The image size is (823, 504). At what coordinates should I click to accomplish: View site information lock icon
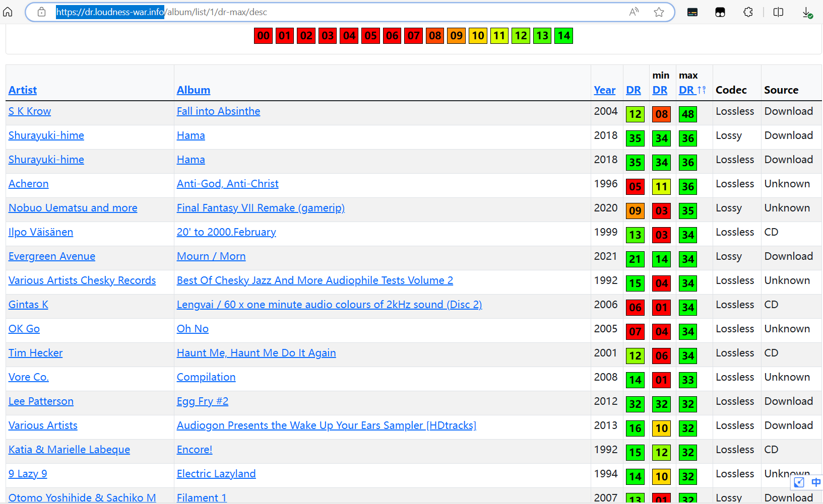42,12
